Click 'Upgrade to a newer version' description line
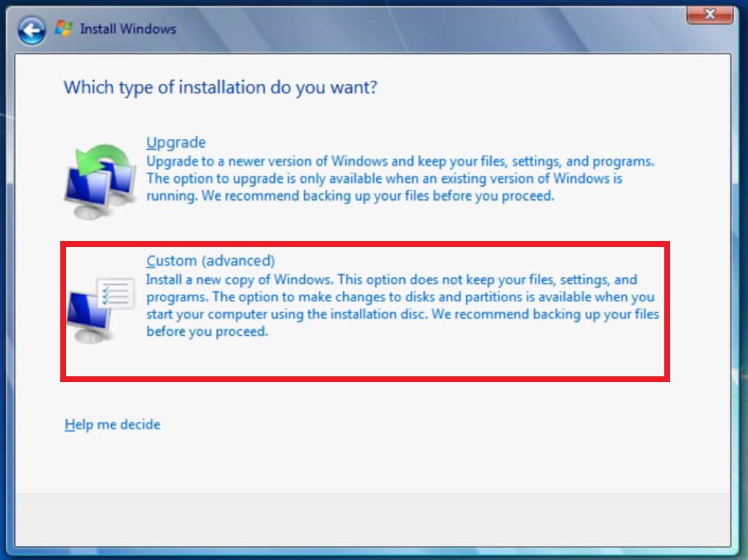Screen dimensions: 748x560 pyautogui.click(x=400, y=161)
